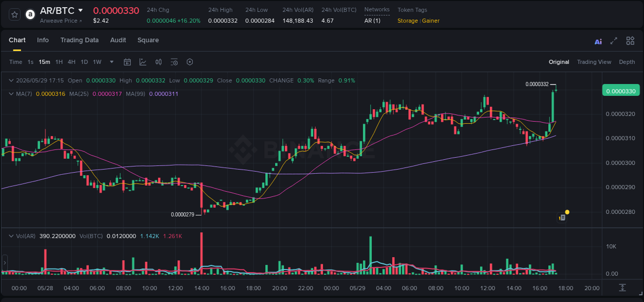Collapse the Vol(AR) volume legend
Screen dimensions: 644x302
[x=11, y=236]
